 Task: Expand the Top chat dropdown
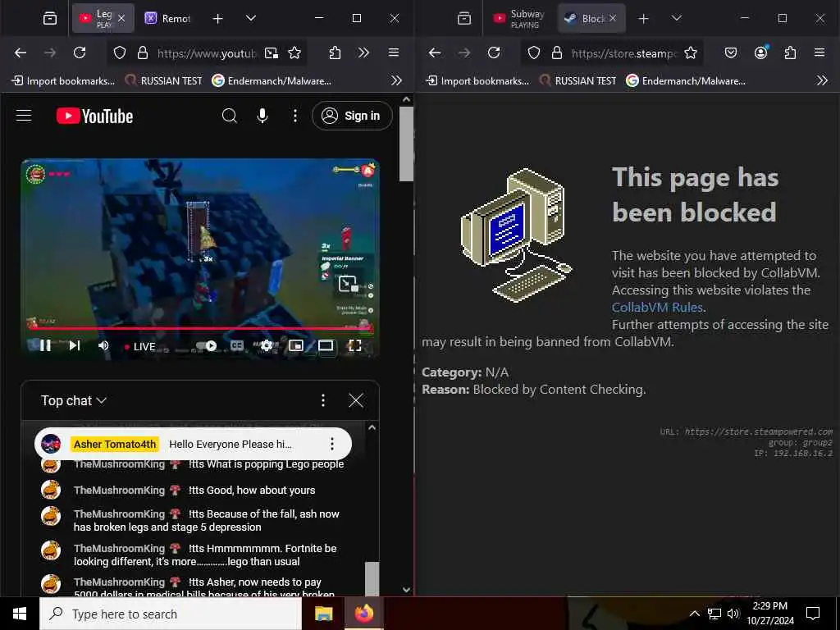pos(74,400)
